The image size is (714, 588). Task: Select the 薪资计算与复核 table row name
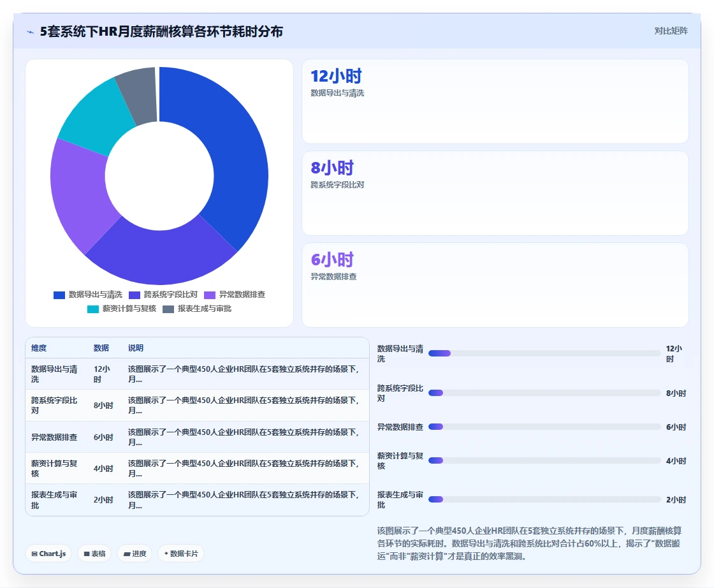coord(54,468)
